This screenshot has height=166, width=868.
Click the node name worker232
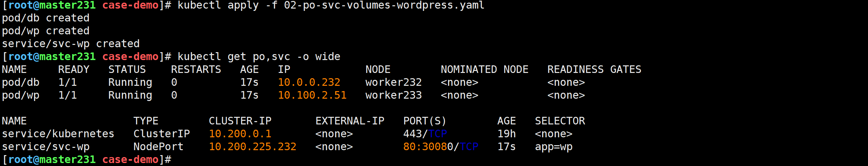point(393,82)
